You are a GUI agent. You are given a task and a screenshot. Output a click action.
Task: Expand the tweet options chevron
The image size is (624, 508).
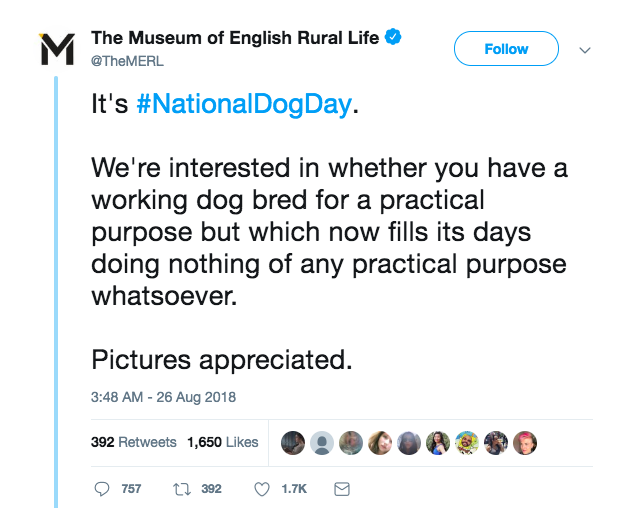coord(585,49)
